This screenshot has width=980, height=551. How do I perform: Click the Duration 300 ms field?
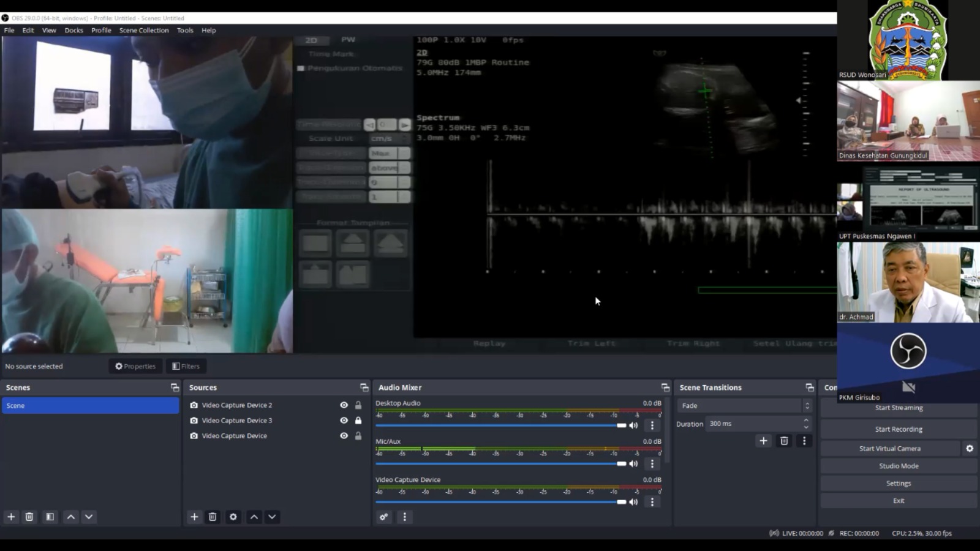(x=758, y=424)
